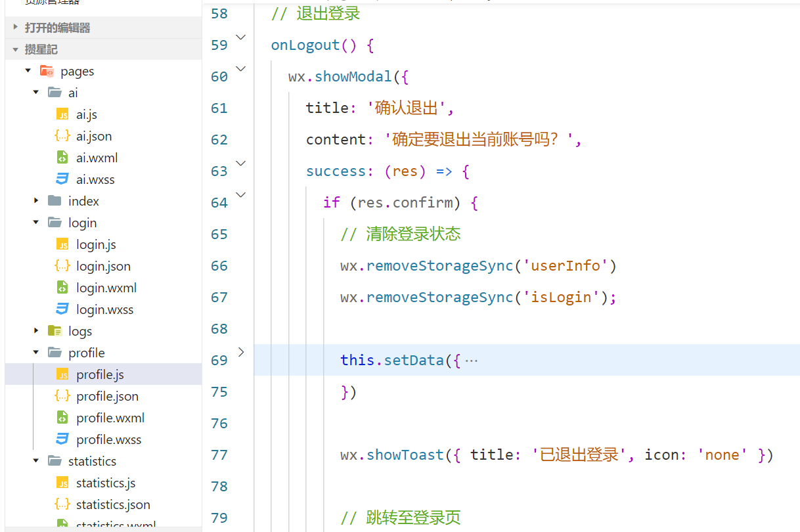
Task: Click the profile.wxss file icon
Action: tap(62, 439)
